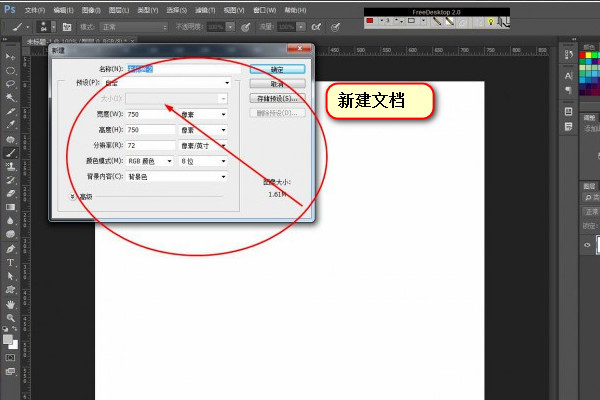Expand the Advanced section
The image size is (600, 400).
tap(72, 197)
